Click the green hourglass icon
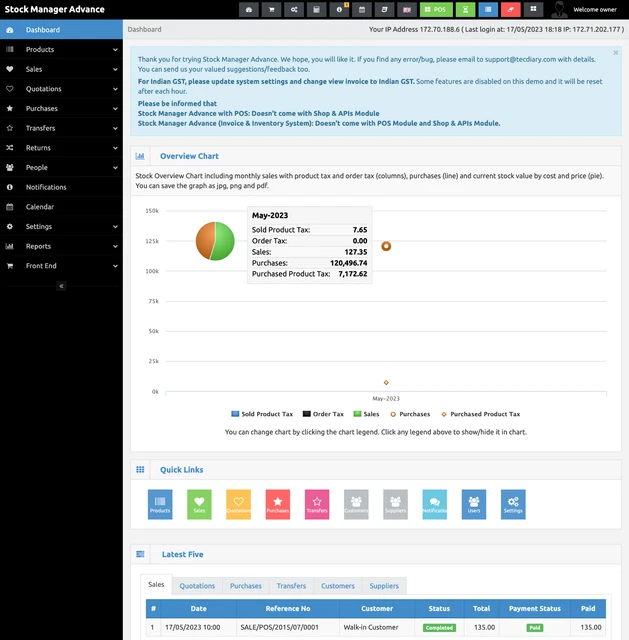 pyautogui.click(x=465, y=9)
